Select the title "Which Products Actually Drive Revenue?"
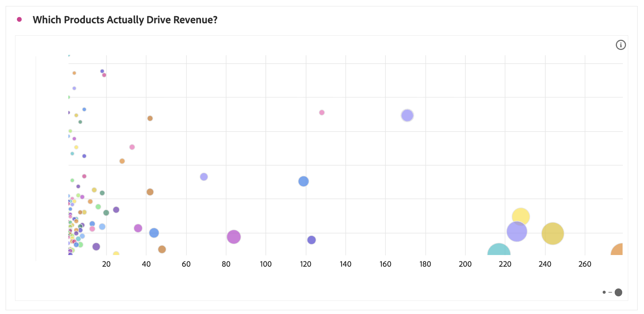 pos(125,20)
